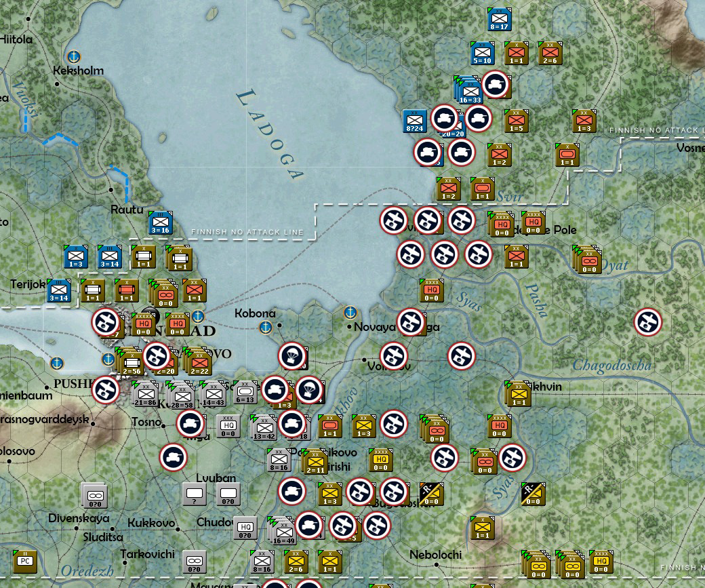705x588 pixels.
Task: Click the Sluditsa town label
Action: (x=103, y=537)
